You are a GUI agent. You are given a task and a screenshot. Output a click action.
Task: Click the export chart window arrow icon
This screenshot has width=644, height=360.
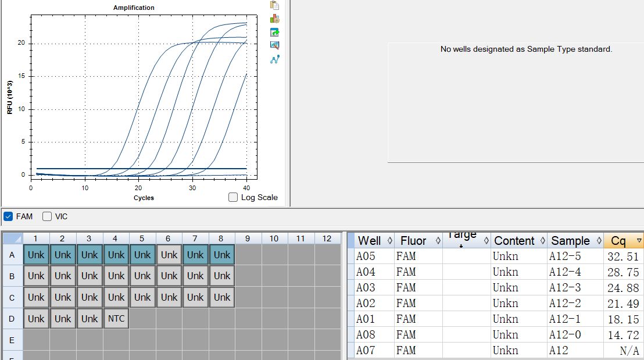pyautogui.click(x=274, y=32)
